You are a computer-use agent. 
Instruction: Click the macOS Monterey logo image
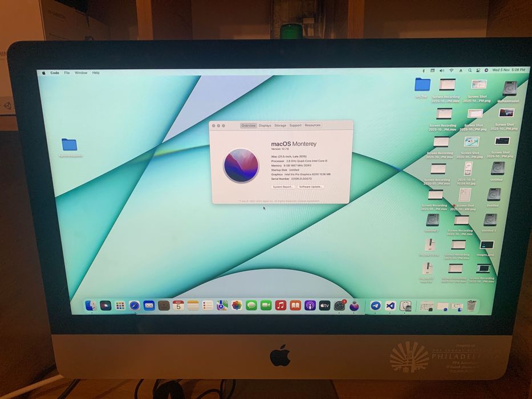point(241,165)
